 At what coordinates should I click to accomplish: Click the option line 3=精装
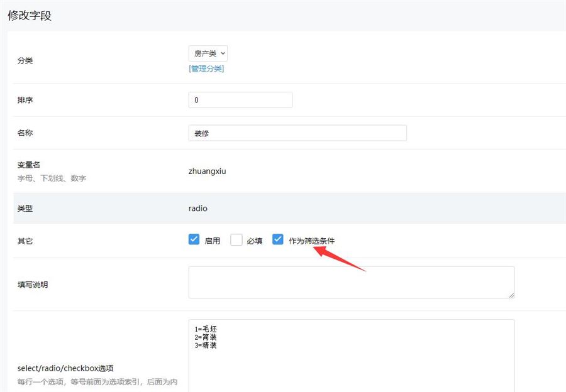point(206,345)
